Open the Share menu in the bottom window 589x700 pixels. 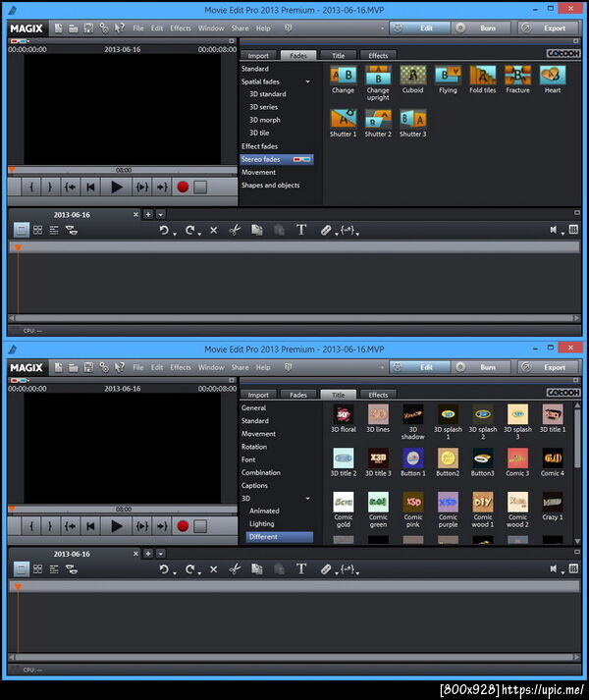(240, 367)
